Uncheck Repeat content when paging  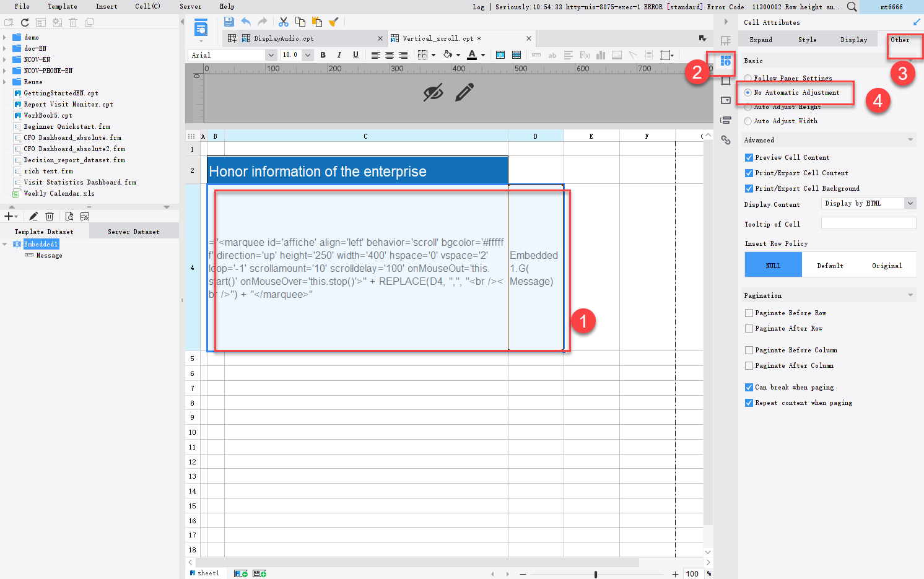coord(748,403)
